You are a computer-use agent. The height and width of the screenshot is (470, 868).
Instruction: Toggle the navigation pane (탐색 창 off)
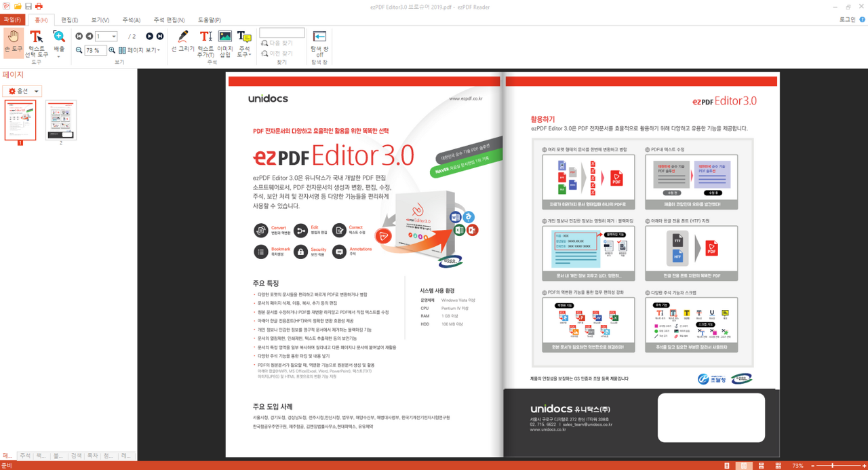[x=319, y=43]
